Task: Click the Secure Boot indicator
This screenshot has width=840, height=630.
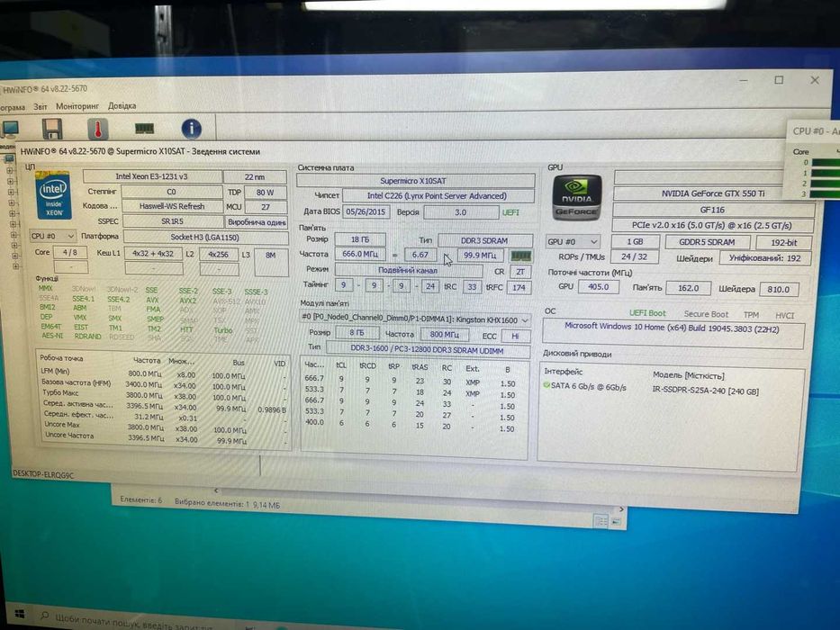Action: click(x=706, y=314)
